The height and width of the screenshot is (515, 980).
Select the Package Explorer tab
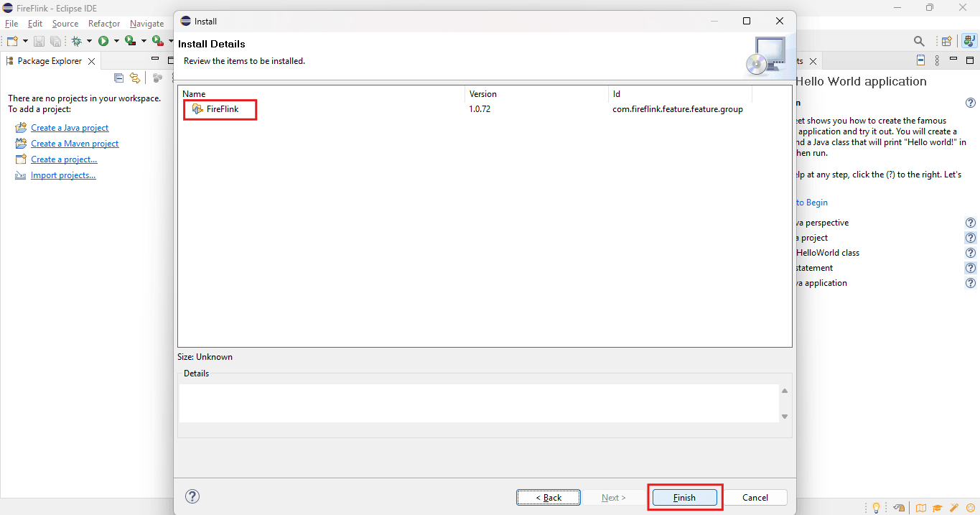(x=50, y=61)
